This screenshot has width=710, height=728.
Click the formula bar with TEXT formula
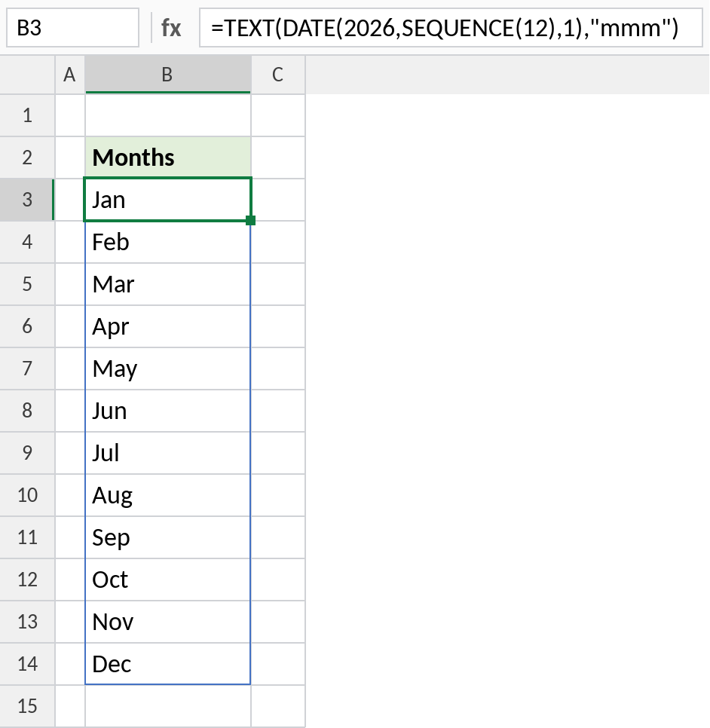tap(451, 28)
